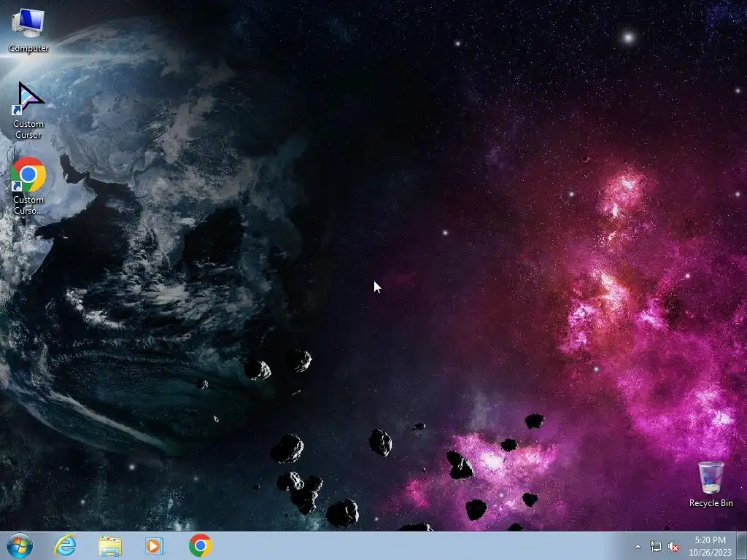Click the Show desktop strip
The image size is (747, 560).
(742, 545)
